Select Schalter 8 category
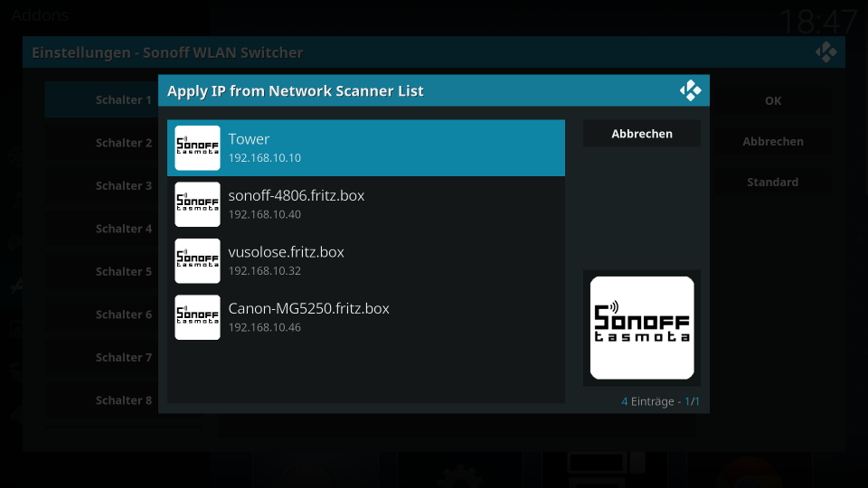The width and height of the screenshot is (868, 488). pos(102,400)
